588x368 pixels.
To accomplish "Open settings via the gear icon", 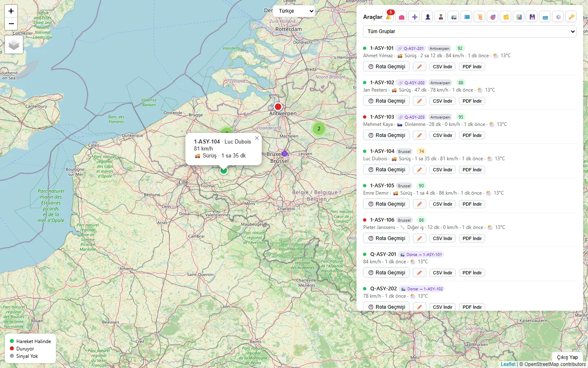I will (x=559, y=17).
